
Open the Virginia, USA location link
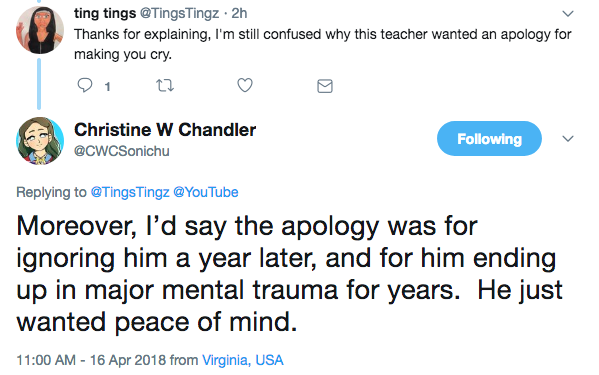[x=243, y=360]
